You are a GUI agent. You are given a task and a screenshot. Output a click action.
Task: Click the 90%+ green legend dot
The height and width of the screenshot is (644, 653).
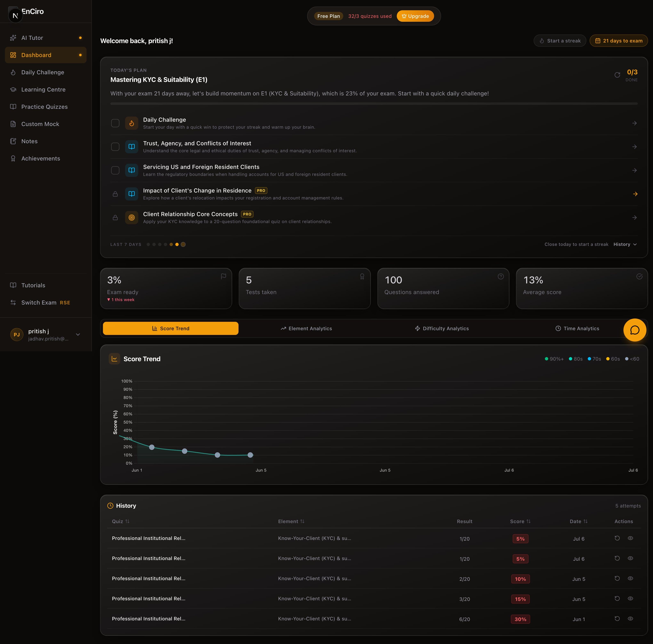(547, 359)
